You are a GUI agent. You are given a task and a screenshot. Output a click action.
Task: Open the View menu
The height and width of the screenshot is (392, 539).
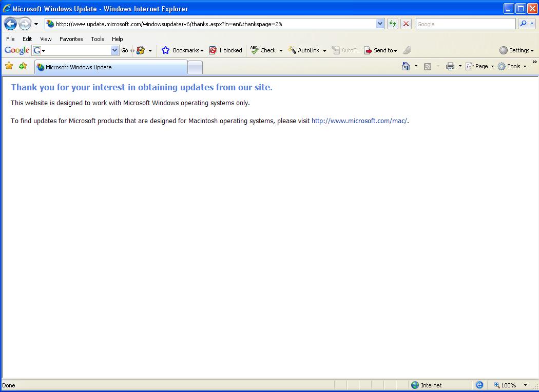click(x=46, y=39)
